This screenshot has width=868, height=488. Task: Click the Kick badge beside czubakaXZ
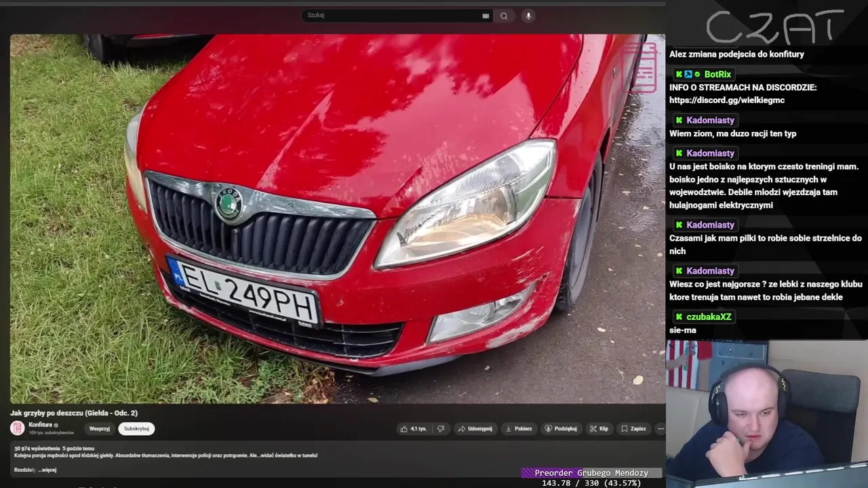tap(679, 317)
